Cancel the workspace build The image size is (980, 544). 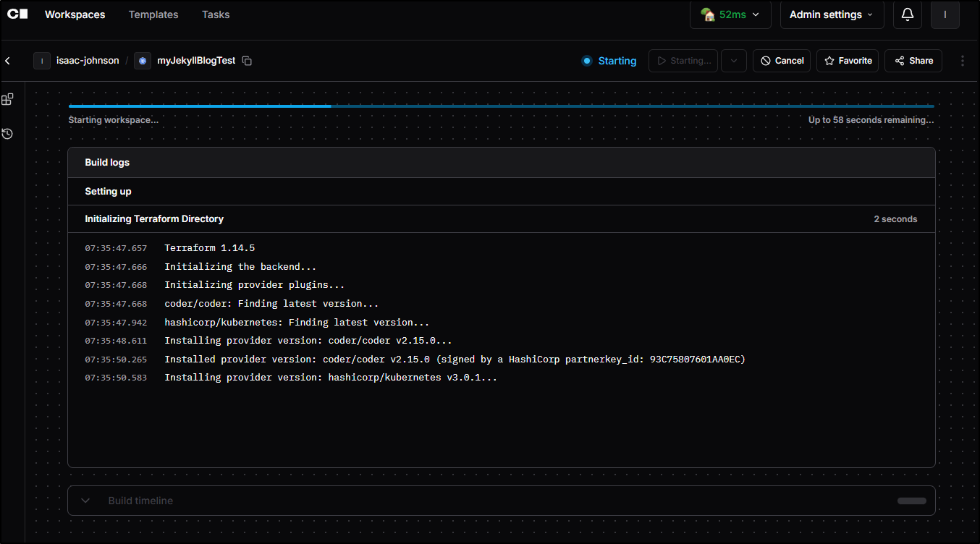(781, 61)
